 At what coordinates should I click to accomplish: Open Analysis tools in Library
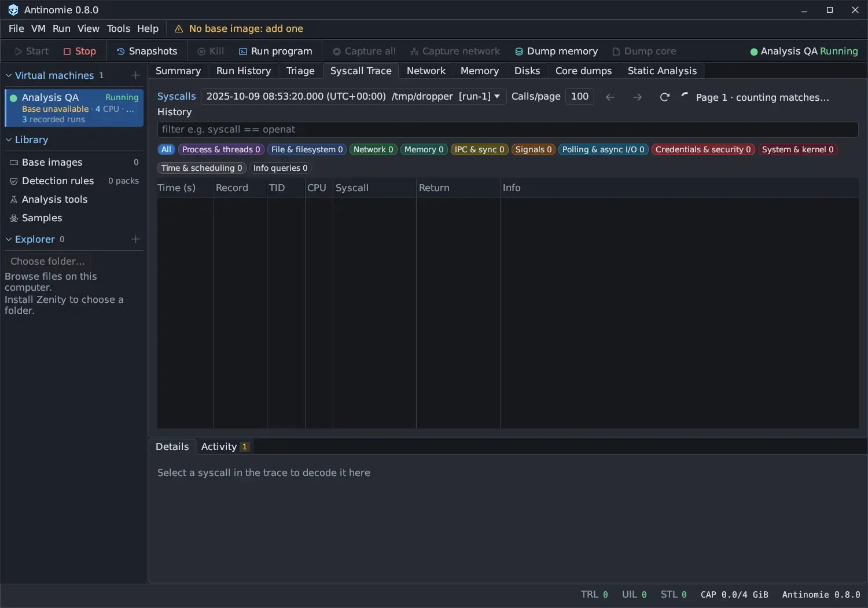click(x=74, y=199)
